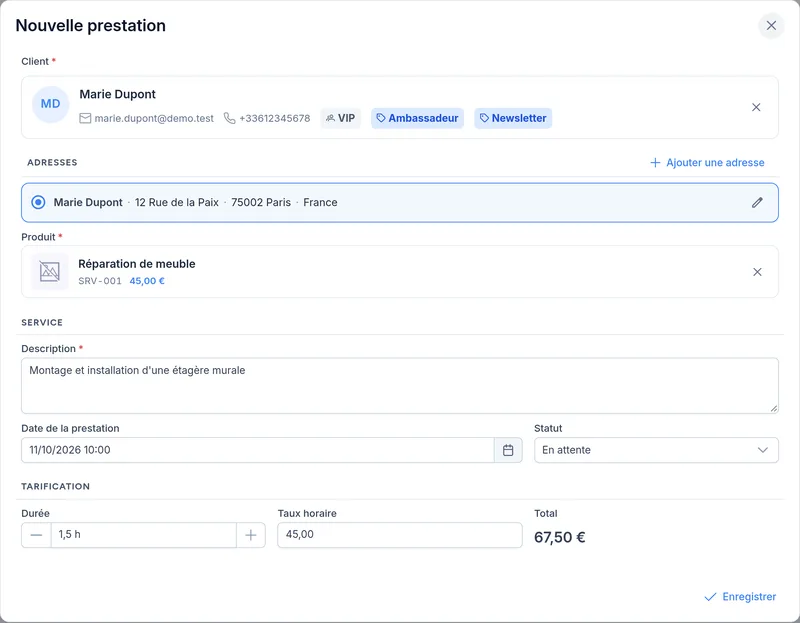
Task: Close the Nouvelle prestation dialog
Action: [x=771, y=26]
